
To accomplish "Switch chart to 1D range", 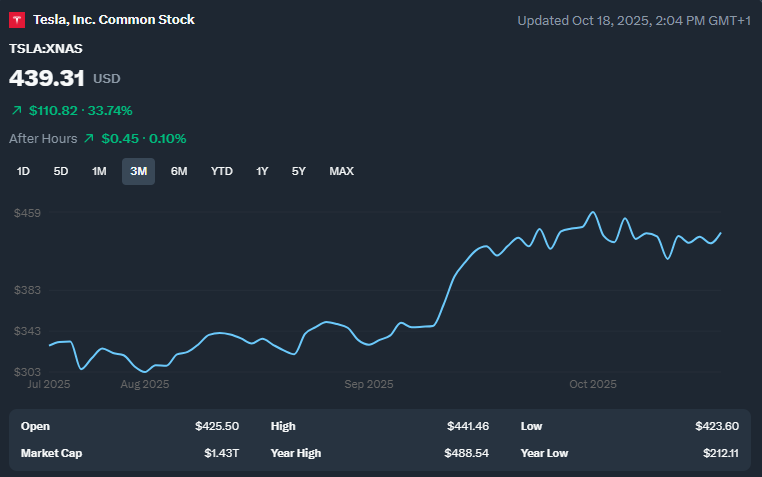I will point(23,171).
